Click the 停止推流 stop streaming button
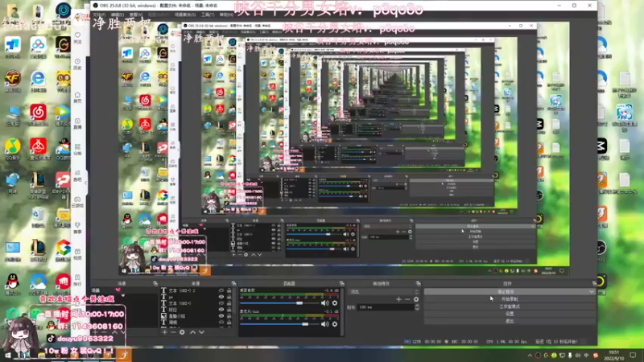Viewport: 644px width, 362px height. point(506,292)
